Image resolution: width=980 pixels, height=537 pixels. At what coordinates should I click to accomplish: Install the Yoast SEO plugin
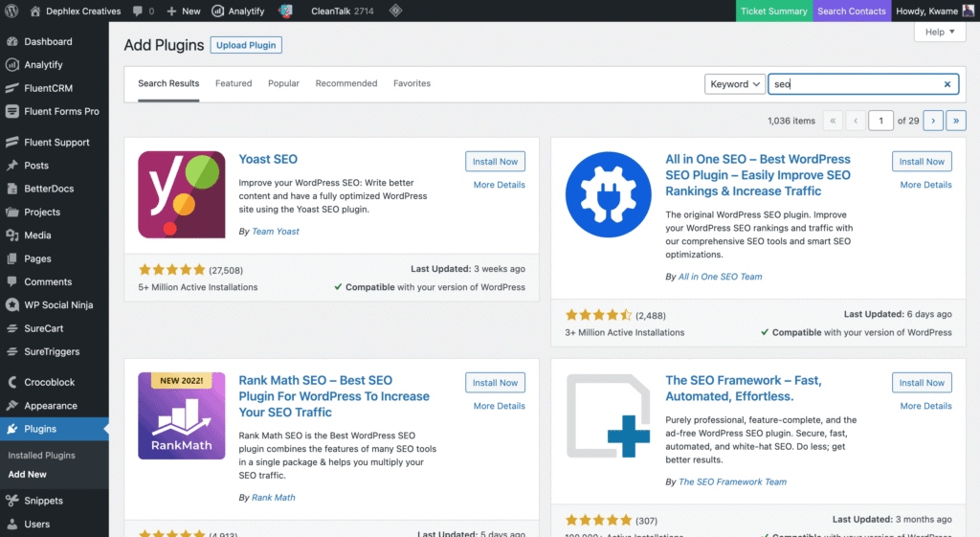495,162
